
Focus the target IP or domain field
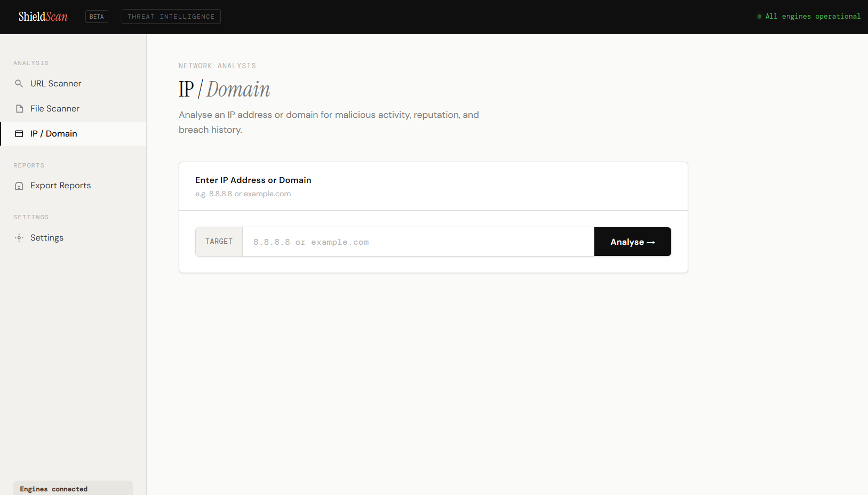click(x=418, y=242)
